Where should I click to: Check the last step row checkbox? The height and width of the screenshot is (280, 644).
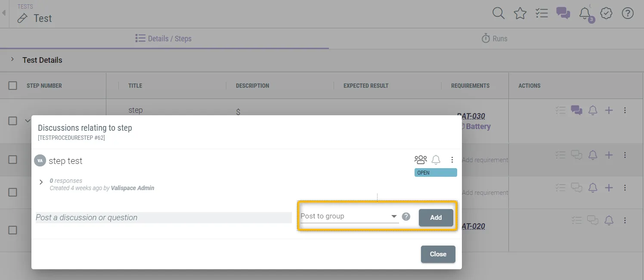(13, 230)
